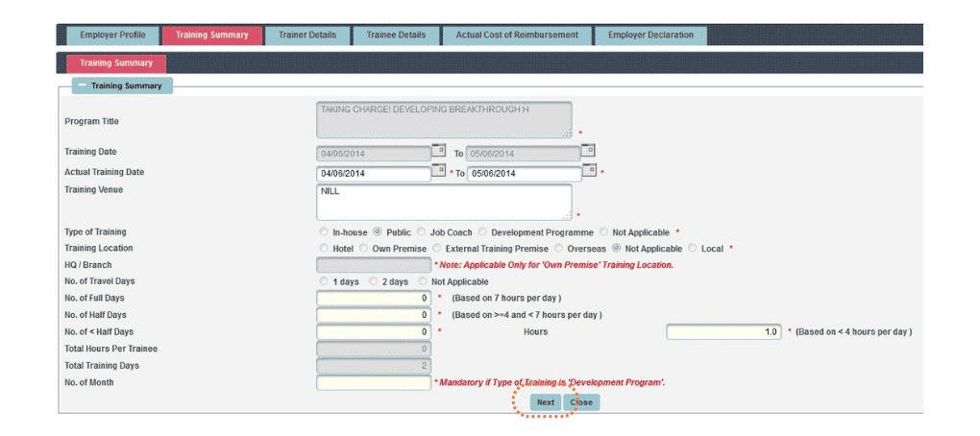Choose Job Coach training type
Viewport: 980px width, 436px height.
point(421,231)
